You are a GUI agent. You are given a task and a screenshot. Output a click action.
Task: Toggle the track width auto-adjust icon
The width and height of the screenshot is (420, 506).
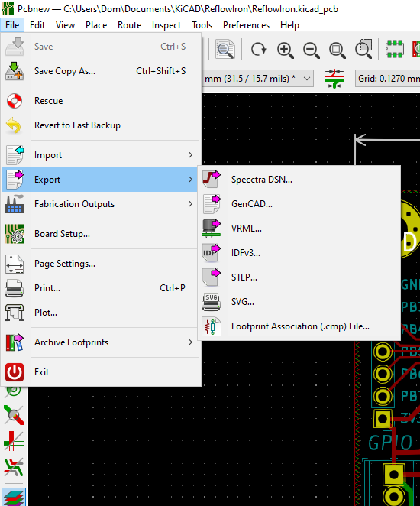click(x=334, y=79)
